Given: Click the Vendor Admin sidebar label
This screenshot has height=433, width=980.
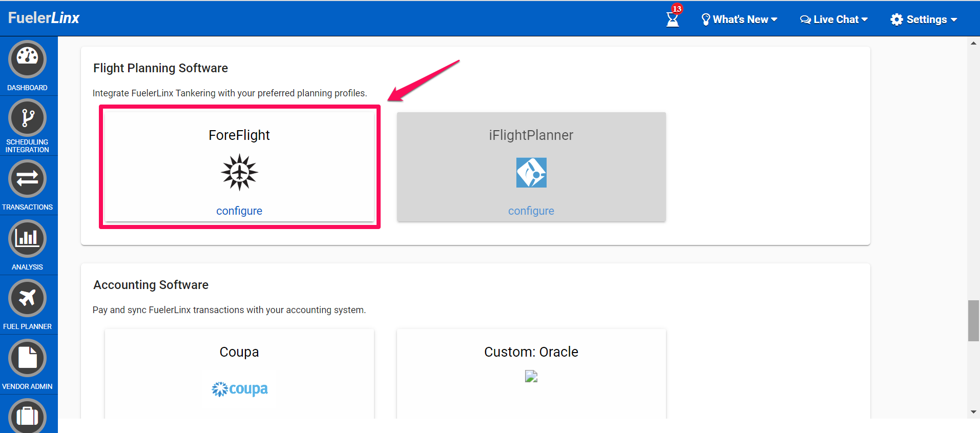Looking at the screenshot, I should (27, 386).
